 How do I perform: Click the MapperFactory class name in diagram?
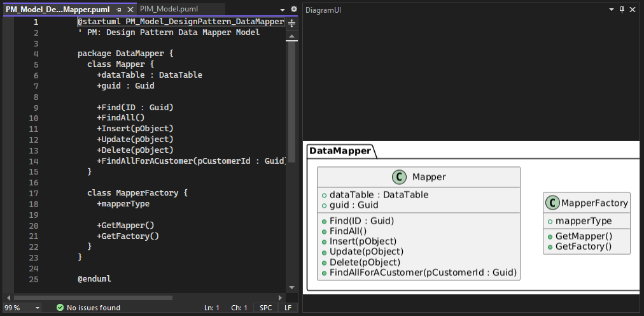[x=594, y=203]
